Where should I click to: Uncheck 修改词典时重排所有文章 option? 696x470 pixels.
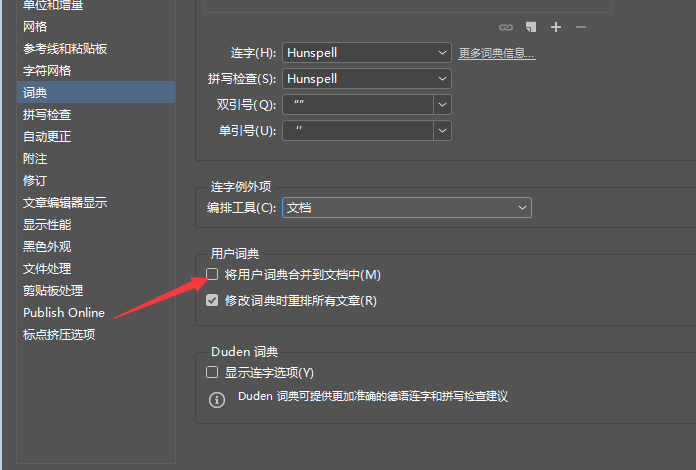coord(212,300)
